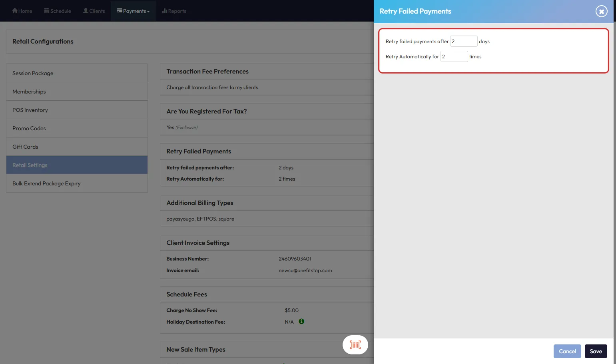Viewport: 616px width, 364px height.
Task: Open the Schedule nav item
Action: pos(58,11)
